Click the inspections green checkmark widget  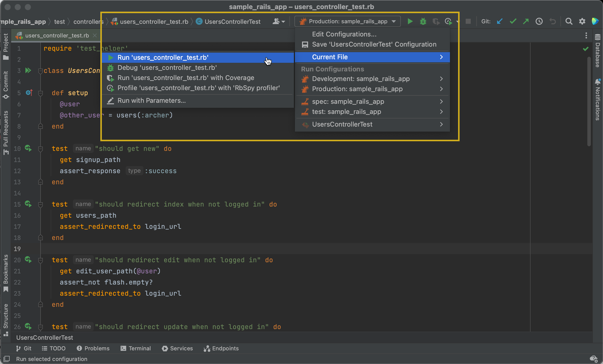[586, 49]
